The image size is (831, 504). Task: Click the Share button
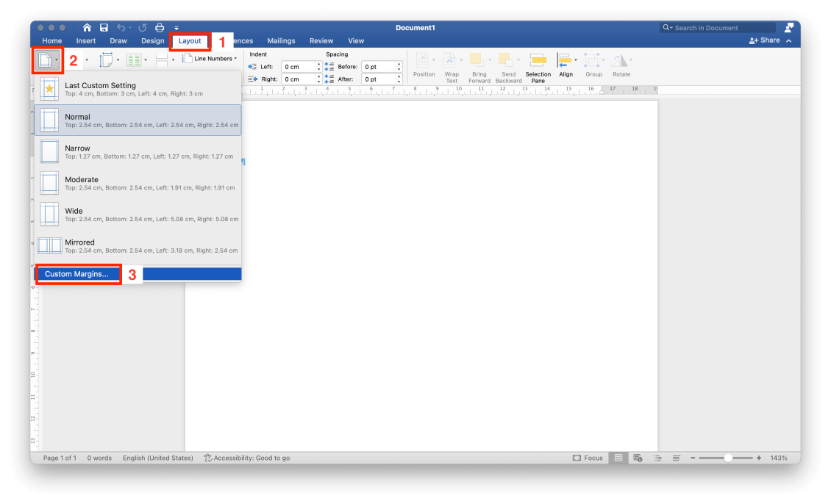(x=769, y=40)
